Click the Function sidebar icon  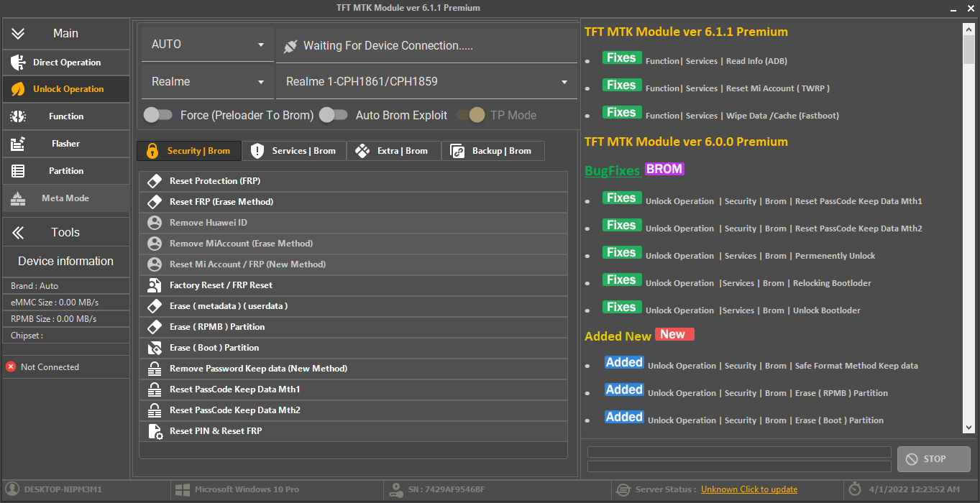pos(20,116)
